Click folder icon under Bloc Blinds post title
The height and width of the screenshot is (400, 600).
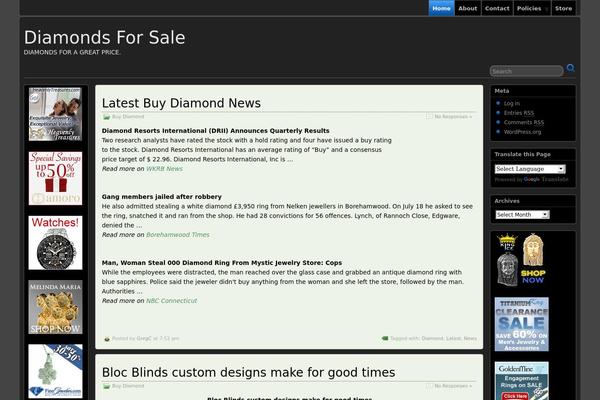(107, 386)
